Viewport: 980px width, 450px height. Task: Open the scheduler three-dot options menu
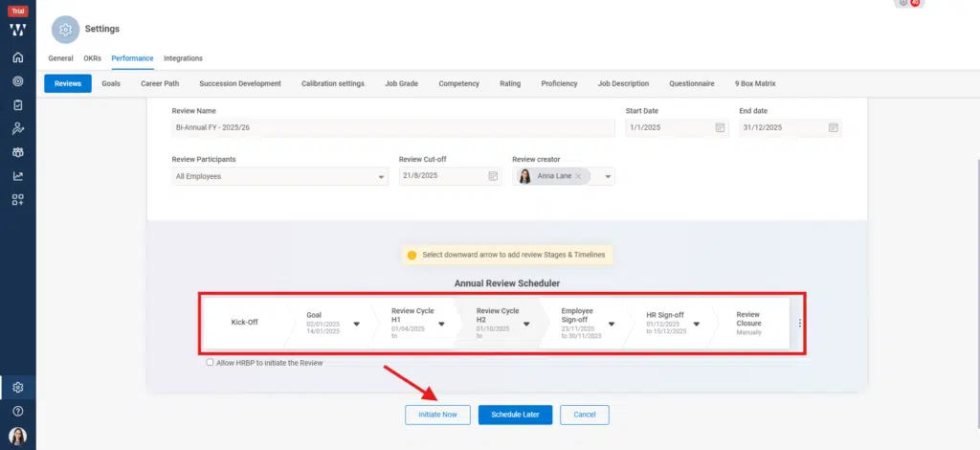800,323
